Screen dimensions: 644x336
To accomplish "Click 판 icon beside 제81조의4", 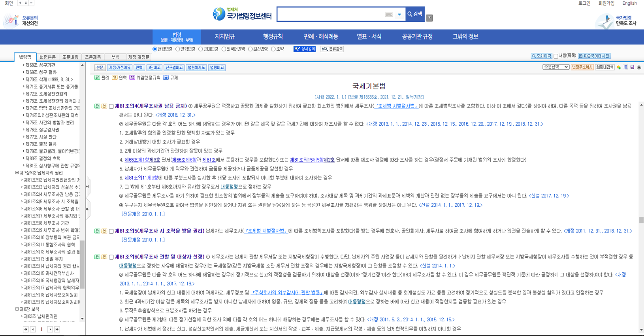I will (x=97, y=106).
